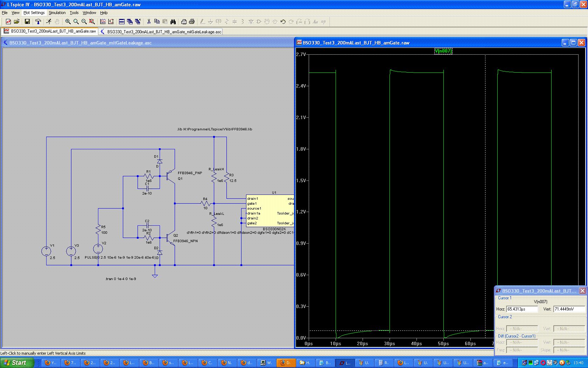This screenshot has height=368, width=588.
Task: Switch to the mitGateLeakage.asc tab
Action: [161, 32]
